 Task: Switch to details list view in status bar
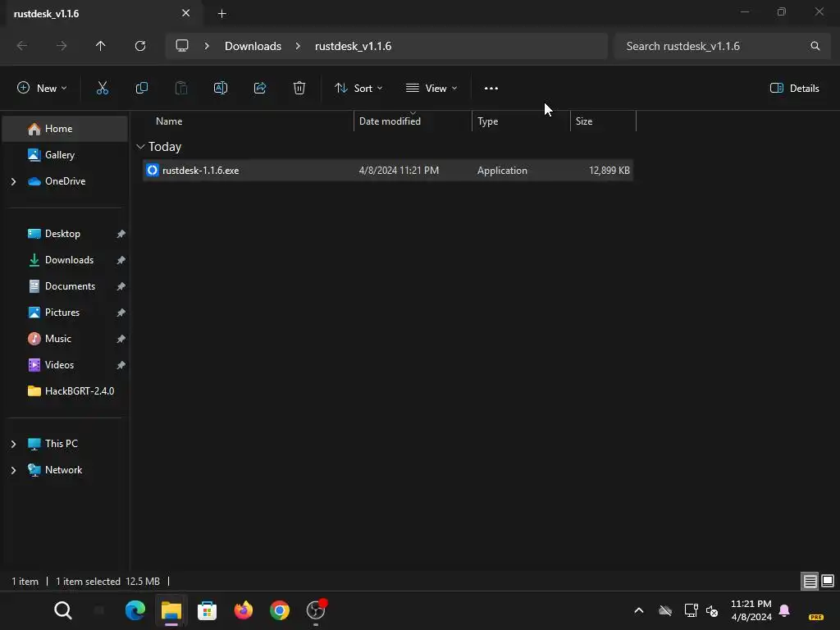810,582
